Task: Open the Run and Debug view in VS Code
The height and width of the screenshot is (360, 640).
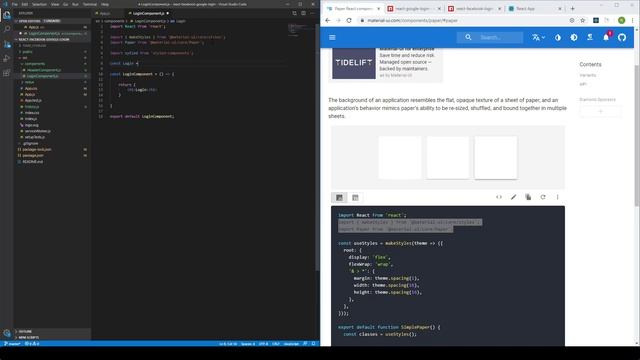Action: point(7,58)
